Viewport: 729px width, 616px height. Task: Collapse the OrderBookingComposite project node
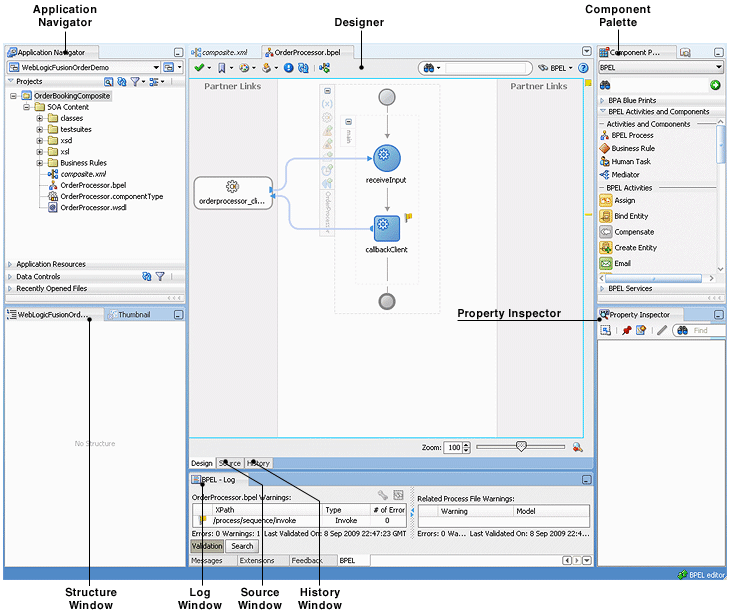pyautogui.click(x=13, y=96)
